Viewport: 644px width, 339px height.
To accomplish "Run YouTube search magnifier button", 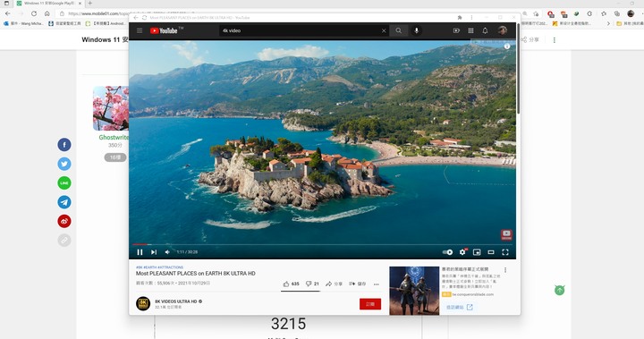I will (398, 30).
